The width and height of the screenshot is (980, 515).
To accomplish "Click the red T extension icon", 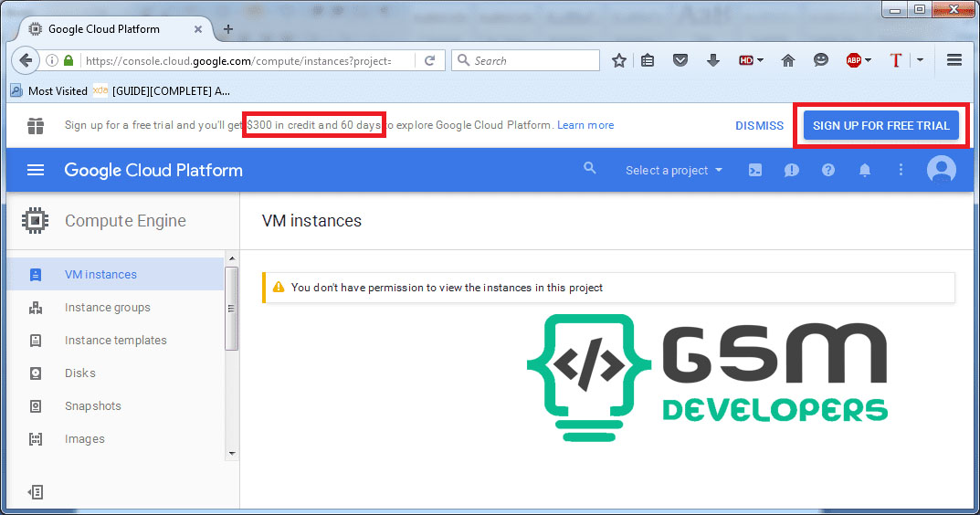I will click(896, 60).
